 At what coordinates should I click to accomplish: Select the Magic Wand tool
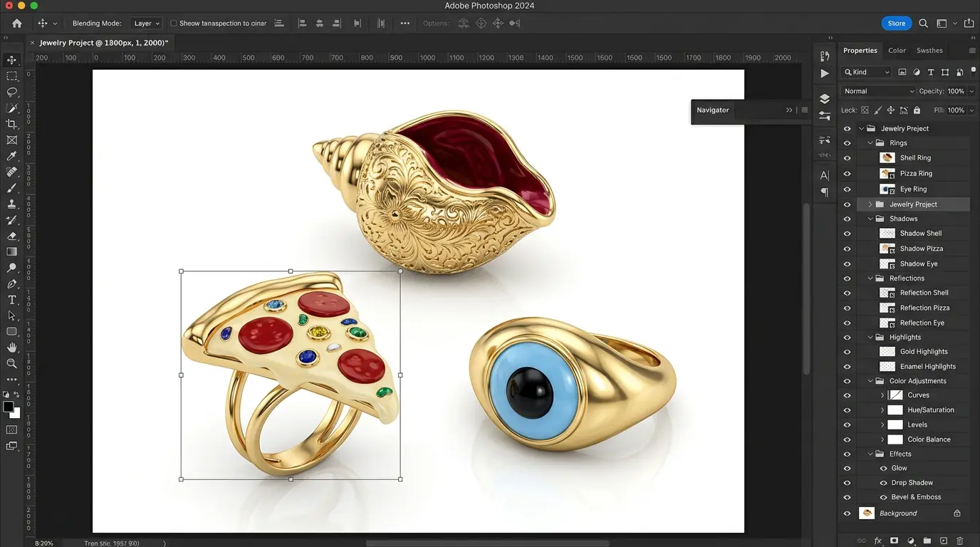coord(11,108)
